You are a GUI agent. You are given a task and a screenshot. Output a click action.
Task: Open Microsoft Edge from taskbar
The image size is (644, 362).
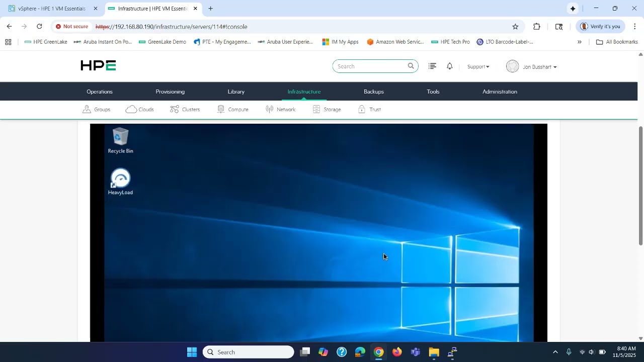(x=360, y=352)
